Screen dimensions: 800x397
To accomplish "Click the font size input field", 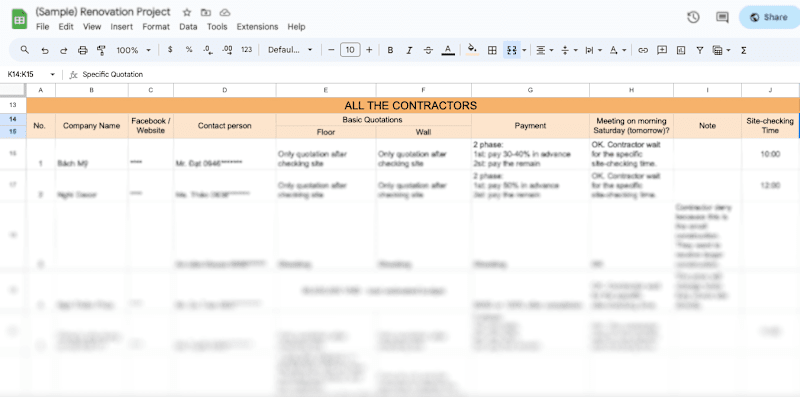I will (349, 50).
